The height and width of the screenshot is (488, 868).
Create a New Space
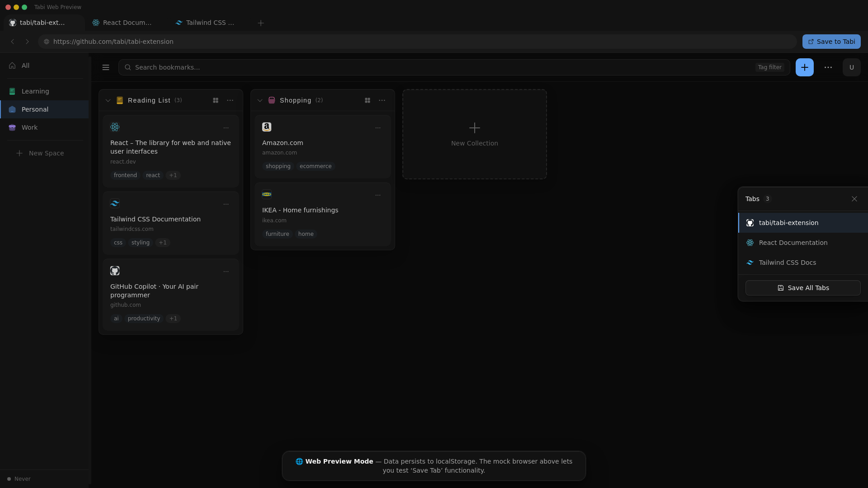coord(44,153)
